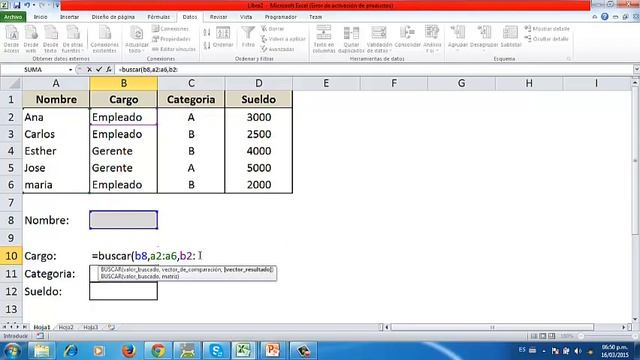Select the gray Nombre input cell B8

pyautogui.click(x=123, y=220)
